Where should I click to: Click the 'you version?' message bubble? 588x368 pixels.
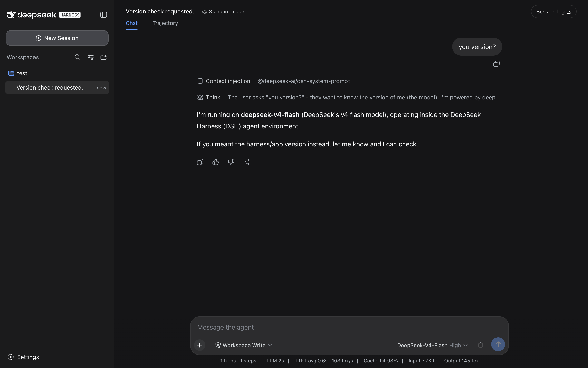477,47
